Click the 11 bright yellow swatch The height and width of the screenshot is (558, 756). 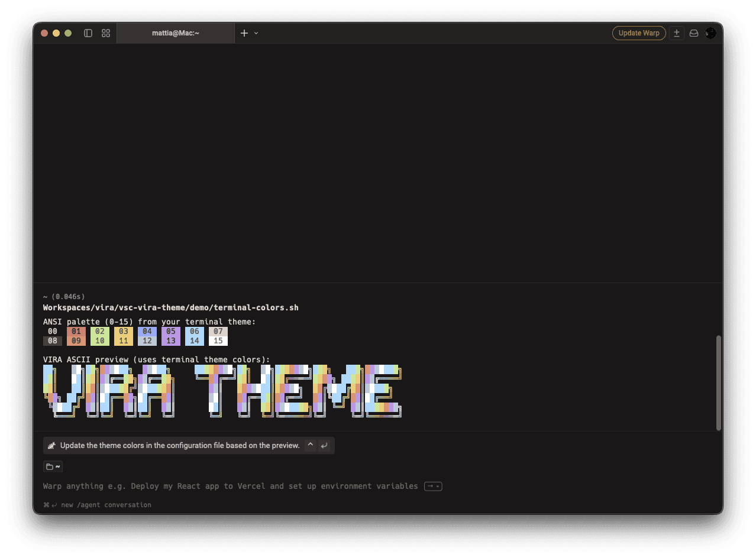[x=124, y=341]
